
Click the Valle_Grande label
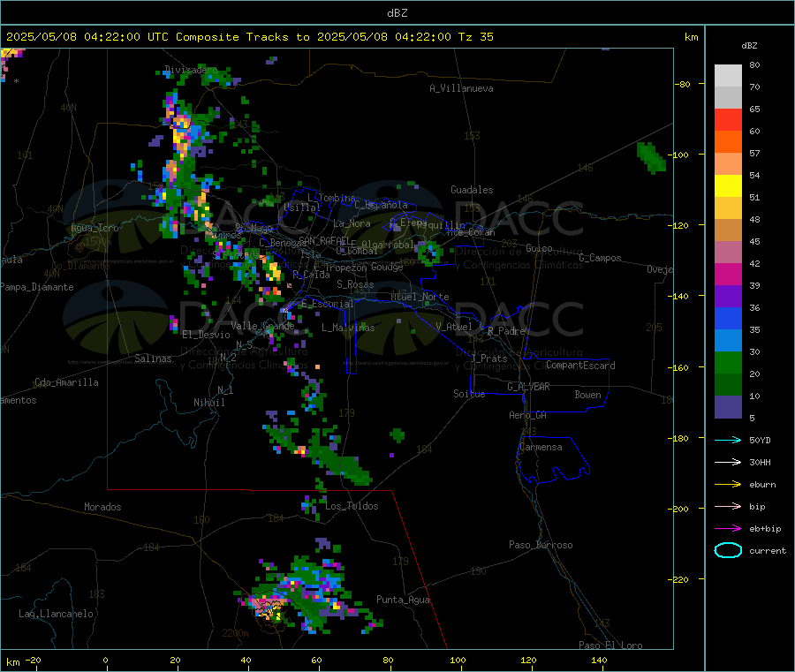pos(262,326)
